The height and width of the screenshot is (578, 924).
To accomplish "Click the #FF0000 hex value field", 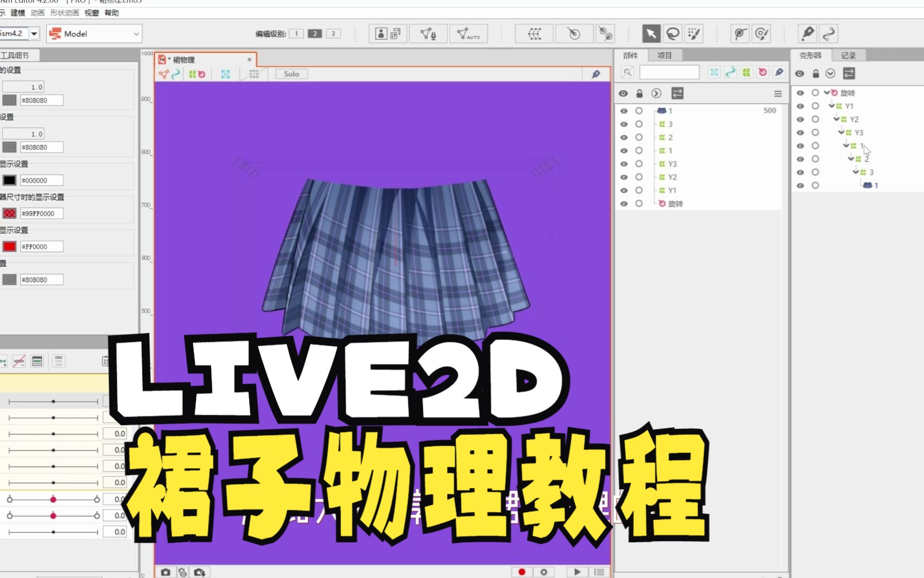I will click(x=42, y=247).
